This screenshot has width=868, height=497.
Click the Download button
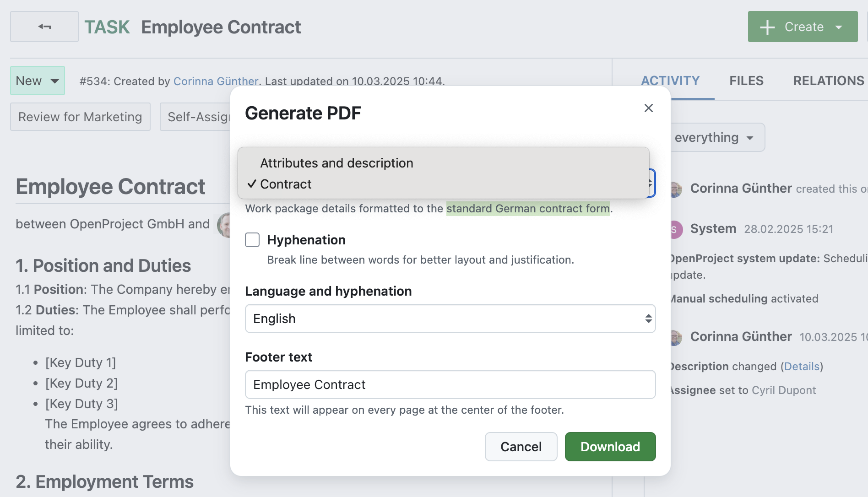[610, 447]
